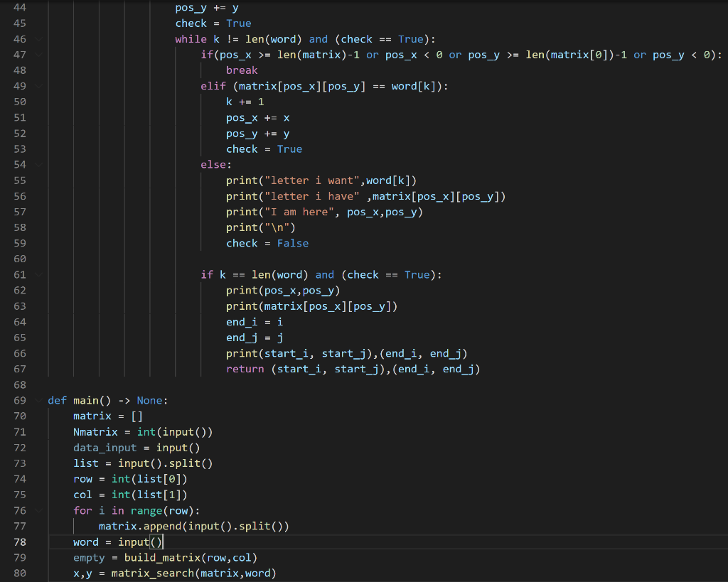Collapse the else block at line 54

[39, 164]
